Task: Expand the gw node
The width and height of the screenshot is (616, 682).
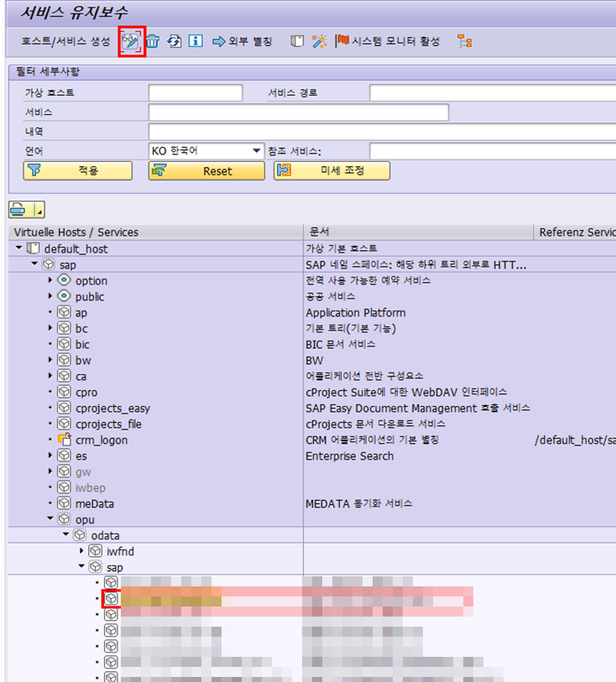Action: (x=50, y=471)
